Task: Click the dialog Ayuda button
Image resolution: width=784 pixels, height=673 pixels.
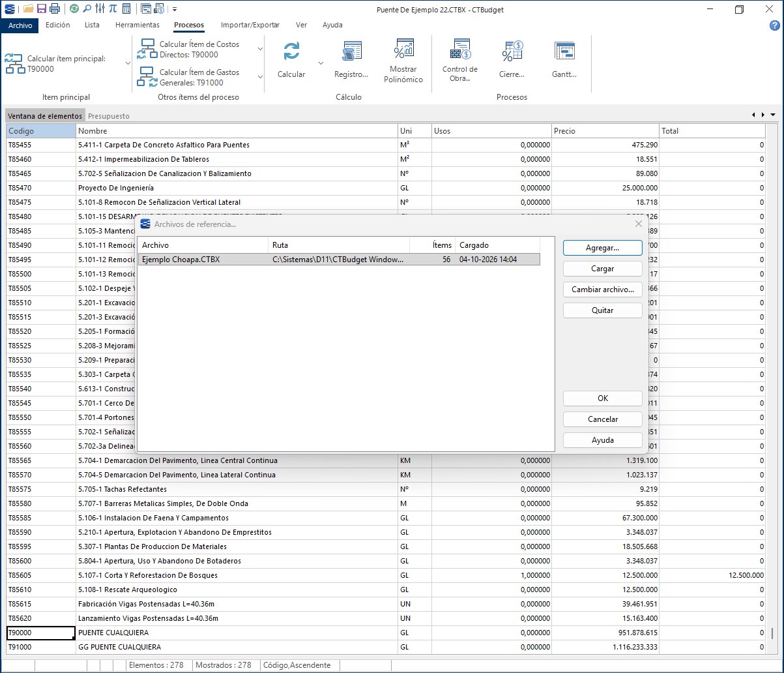Action: click(603, 440)
